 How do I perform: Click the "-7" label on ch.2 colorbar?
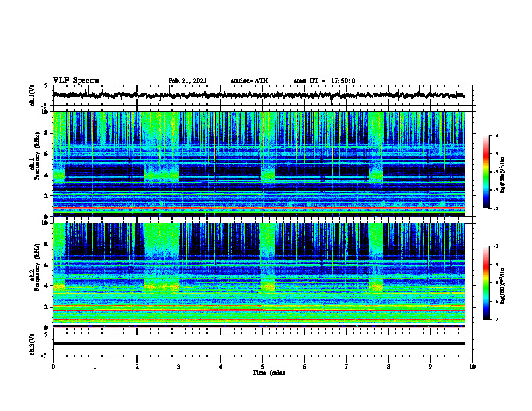496,320
